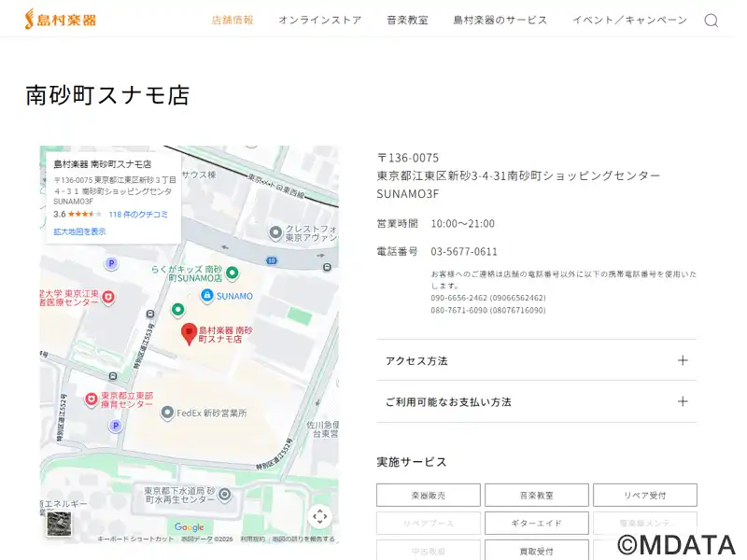Screen dimensions: 747x560
Task: Click the greyed リペアブース service button
Action: click(x=429, y=523)
